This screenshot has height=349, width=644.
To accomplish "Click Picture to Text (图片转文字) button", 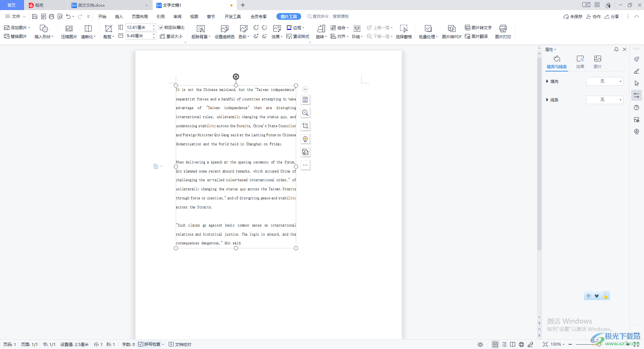I will 478,28.
